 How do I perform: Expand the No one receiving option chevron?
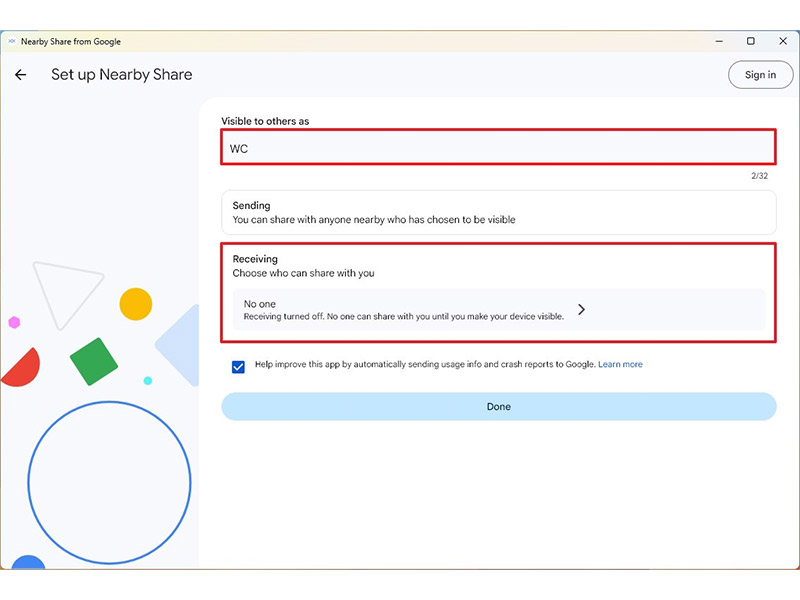[581, 309]
